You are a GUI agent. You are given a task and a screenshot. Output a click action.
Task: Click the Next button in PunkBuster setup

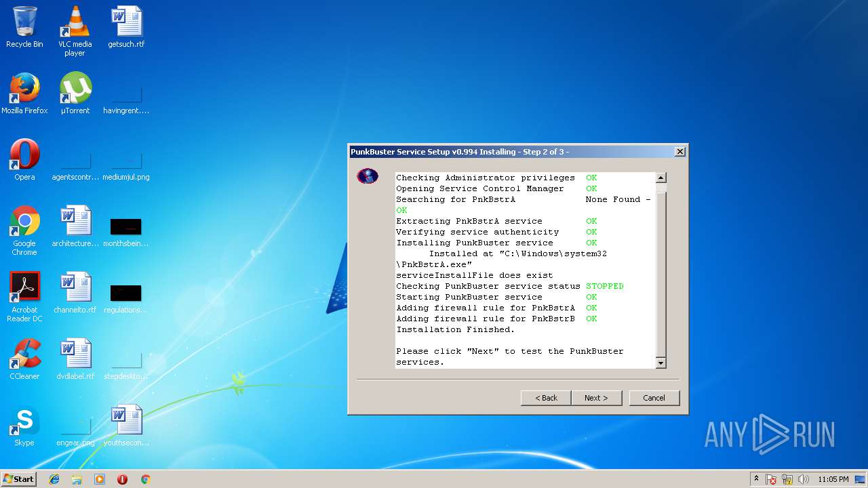(x=596, y=398)
